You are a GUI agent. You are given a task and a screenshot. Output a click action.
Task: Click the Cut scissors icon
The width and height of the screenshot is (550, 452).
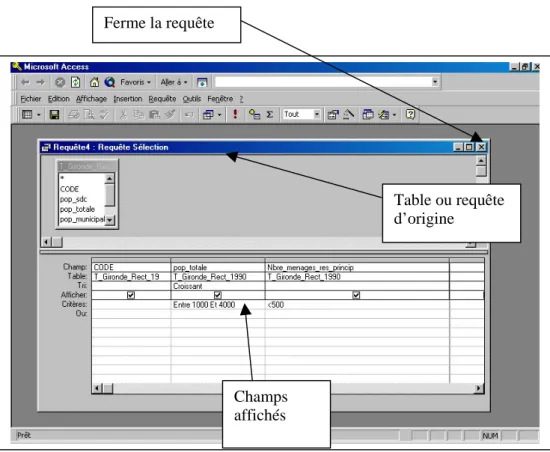pos(123,114)
